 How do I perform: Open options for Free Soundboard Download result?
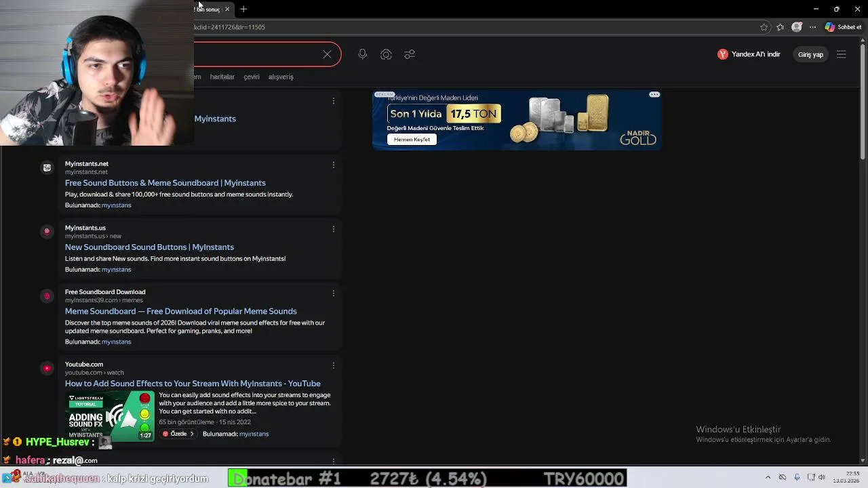(333, 293)
